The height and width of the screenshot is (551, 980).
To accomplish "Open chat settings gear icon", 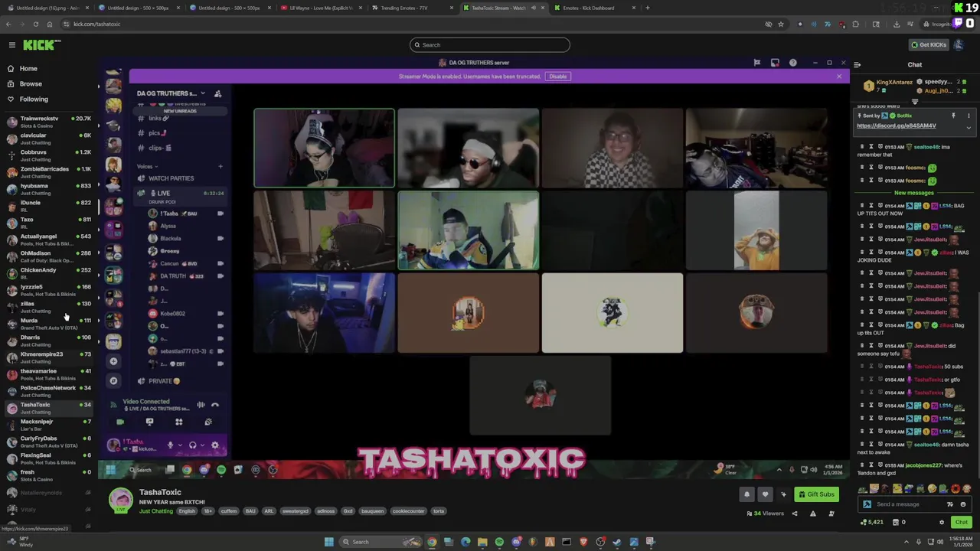I will 942,523.
